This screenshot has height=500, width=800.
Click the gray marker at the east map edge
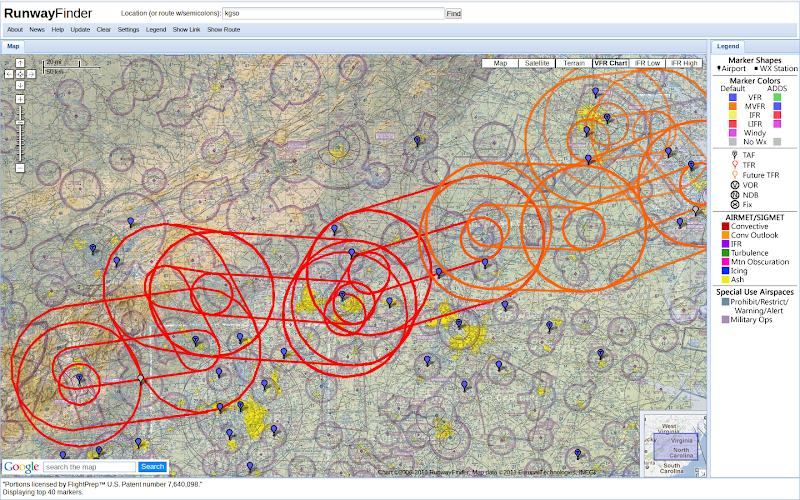[695, 210]
